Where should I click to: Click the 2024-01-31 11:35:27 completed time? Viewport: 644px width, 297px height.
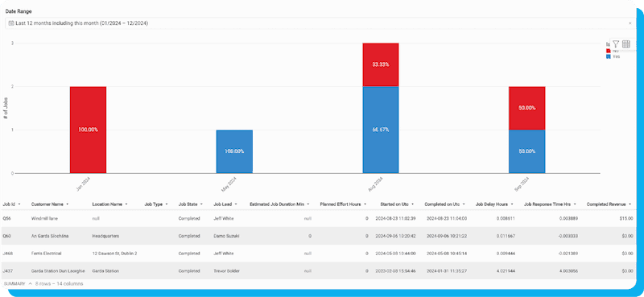[x=447, y=271]
